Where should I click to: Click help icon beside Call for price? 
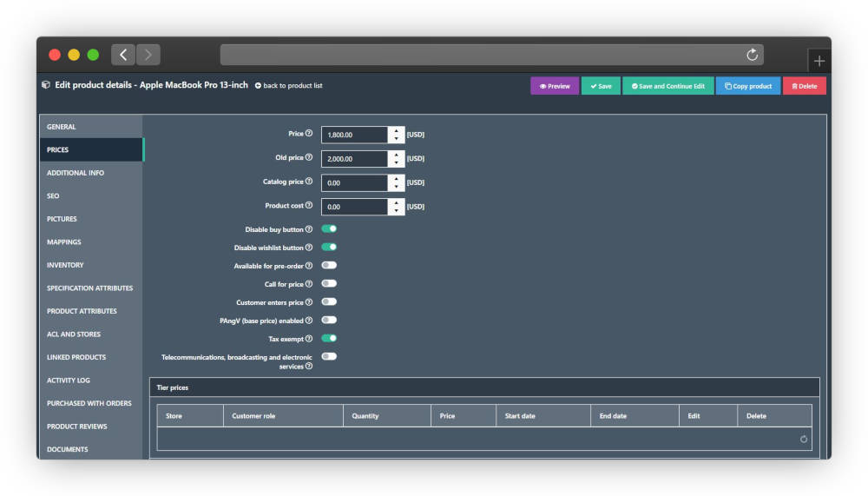309,284
